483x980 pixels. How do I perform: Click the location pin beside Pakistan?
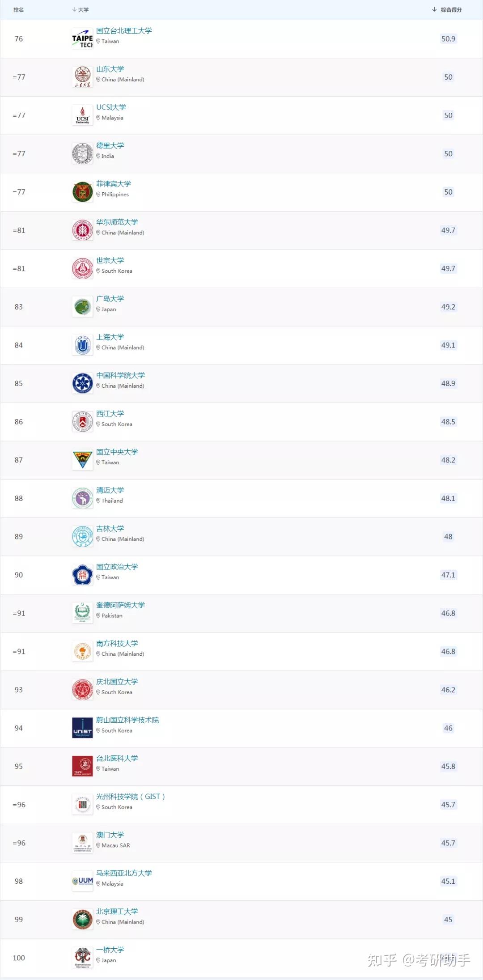[98, 616]
